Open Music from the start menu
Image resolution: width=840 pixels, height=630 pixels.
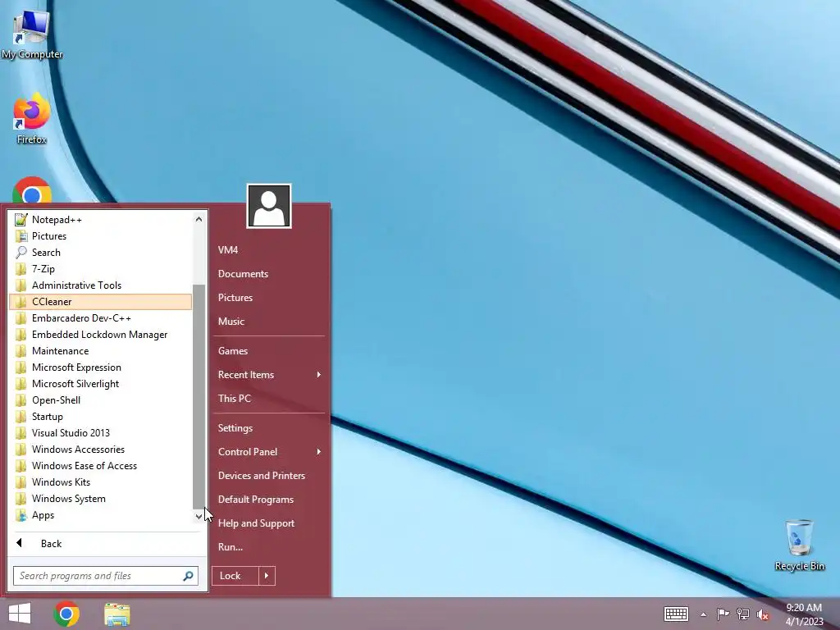coord(269,322)
